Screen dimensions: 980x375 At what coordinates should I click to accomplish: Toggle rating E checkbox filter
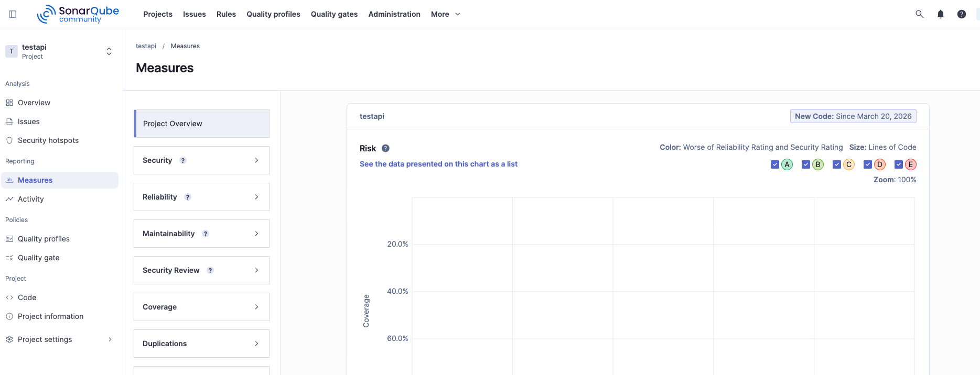click(x=899, y=164)
